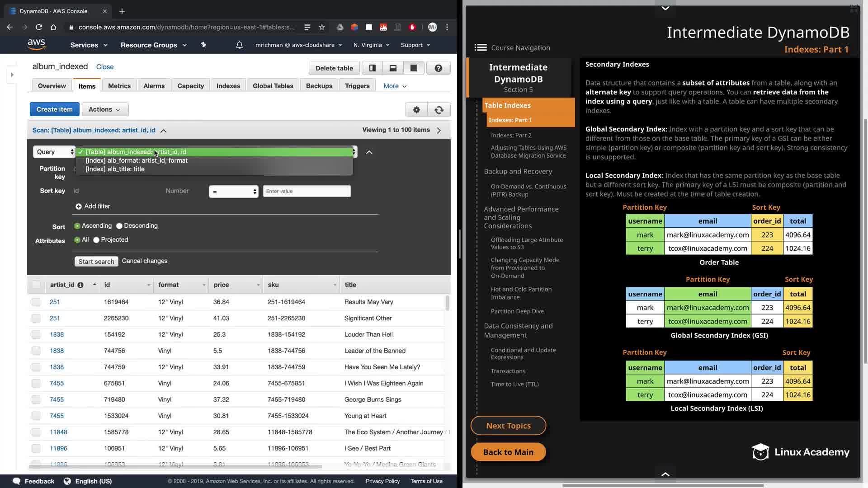The image size is (868, 488).
Task: Click the help question mark icon
Action: tap(438, 68)
